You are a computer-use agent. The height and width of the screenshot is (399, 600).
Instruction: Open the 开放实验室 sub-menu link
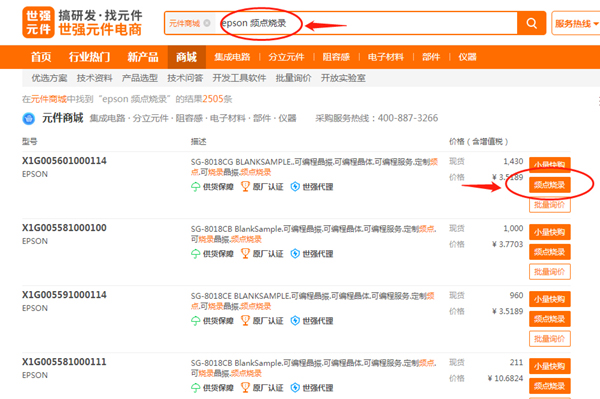343,78
